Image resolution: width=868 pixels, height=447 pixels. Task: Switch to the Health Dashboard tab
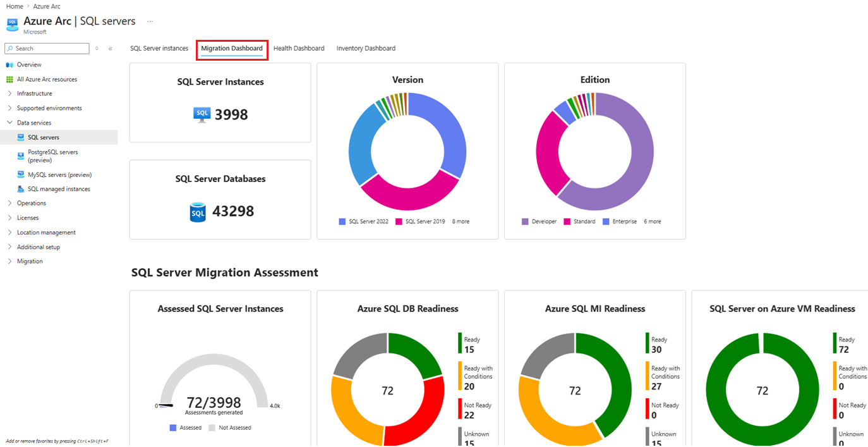pyautogui.click(x=299, y=49)
